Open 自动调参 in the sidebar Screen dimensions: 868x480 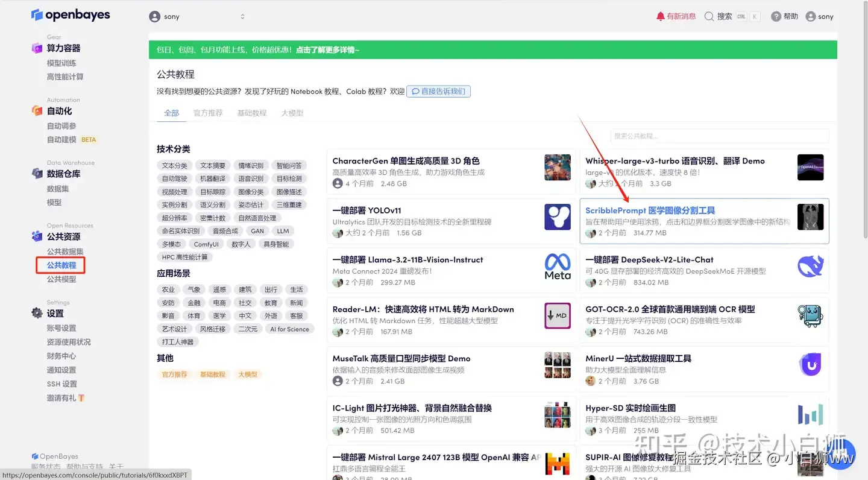point(61,126)
